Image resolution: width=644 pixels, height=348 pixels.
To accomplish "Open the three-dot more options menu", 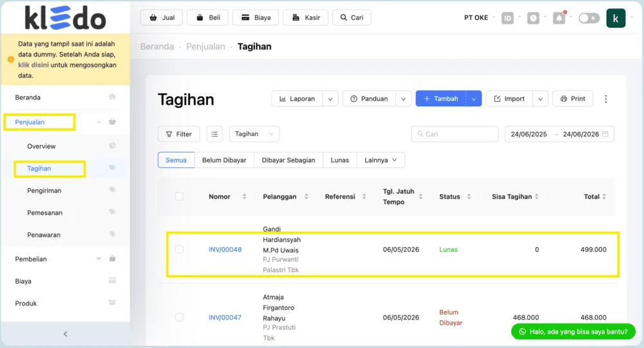I will [x=606, y=99].
